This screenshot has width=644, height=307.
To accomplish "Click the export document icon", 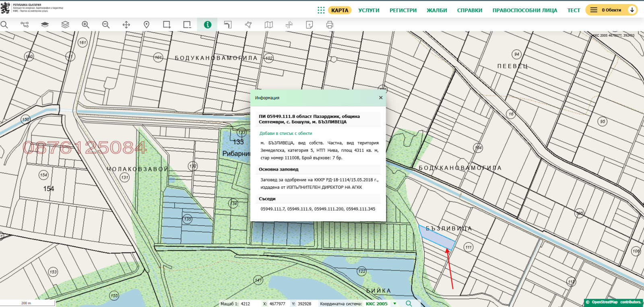I will [x=309, y=25].
